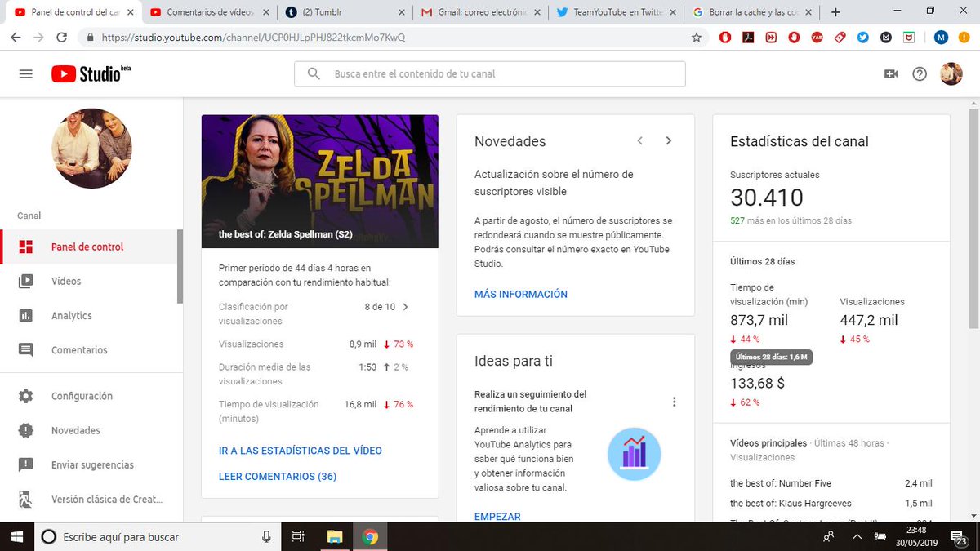
Task: Open Task View on the taskbar
Action: point(298,536)
